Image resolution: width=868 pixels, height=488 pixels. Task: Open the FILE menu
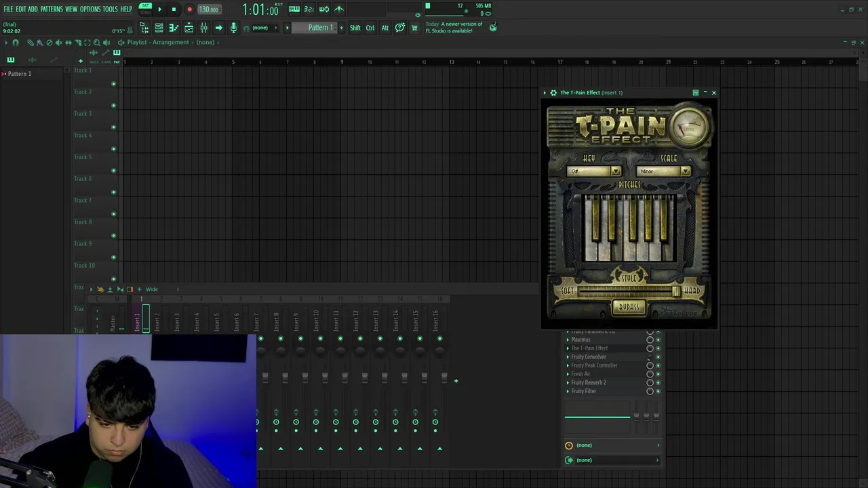pos(8,9)
